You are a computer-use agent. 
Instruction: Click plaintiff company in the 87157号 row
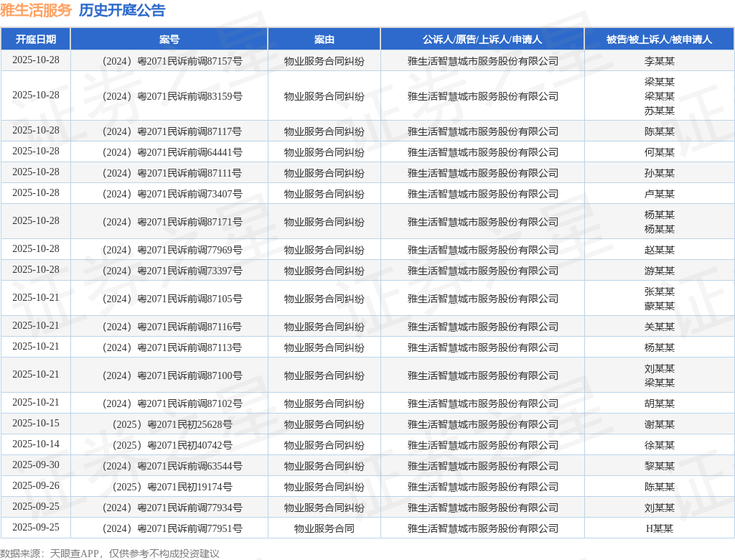pos(483,62)
